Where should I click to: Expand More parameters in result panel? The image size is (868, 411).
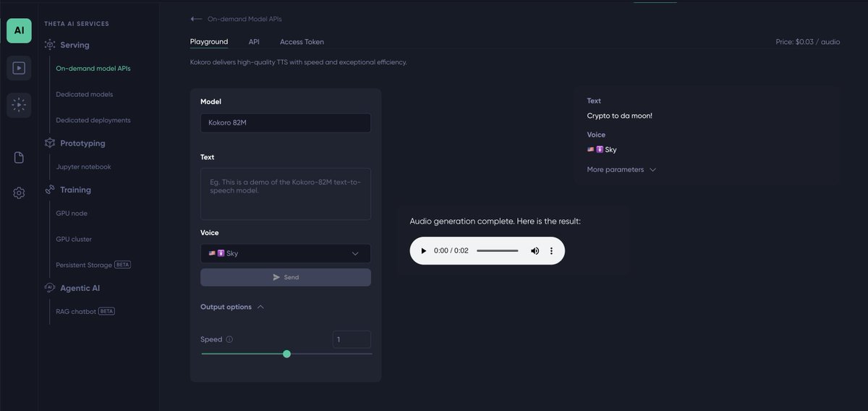(x=621, y=169)
